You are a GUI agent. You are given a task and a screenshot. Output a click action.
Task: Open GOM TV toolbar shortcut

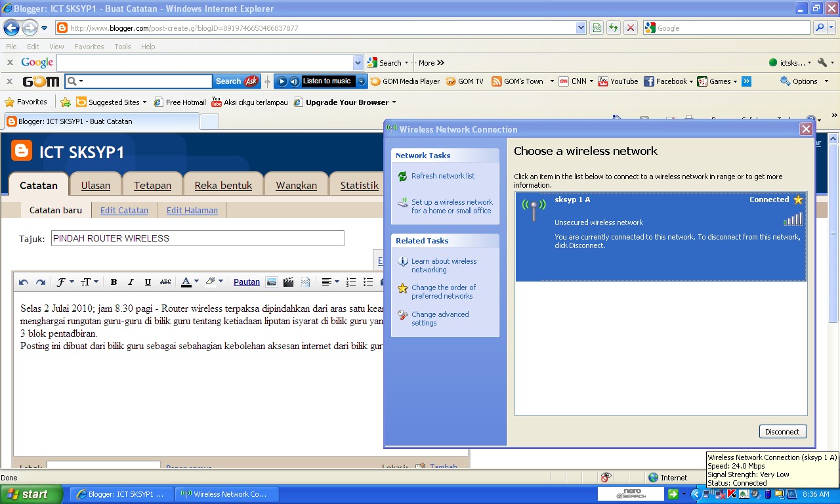465,81
